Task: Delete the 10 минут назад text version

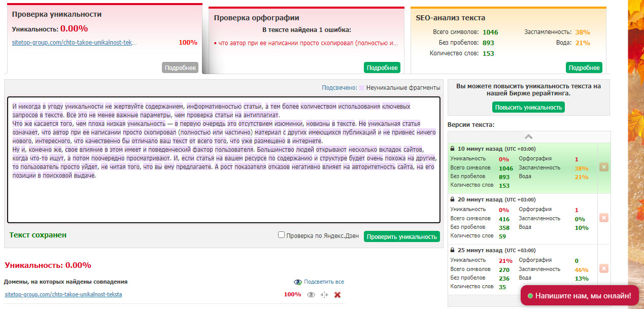Action: click(x=603, y=167)
